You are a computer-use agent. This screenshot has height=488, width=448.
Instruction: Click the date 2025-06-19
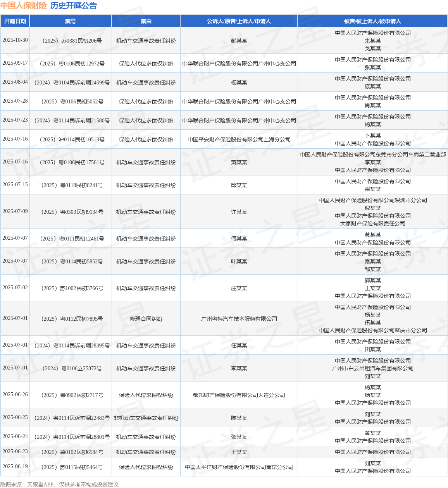pos(15,467)
